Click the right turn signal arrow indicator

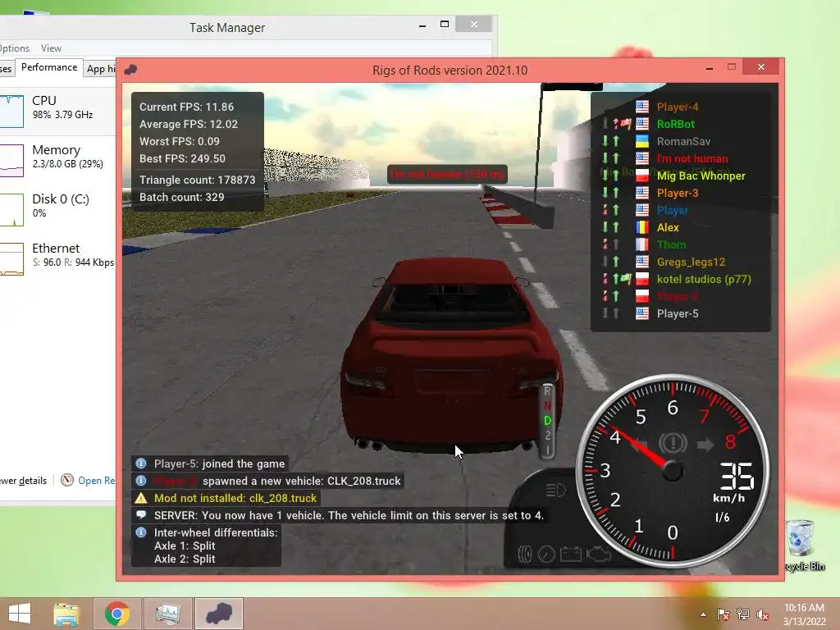pyautogui.click(x=705, y=444)
